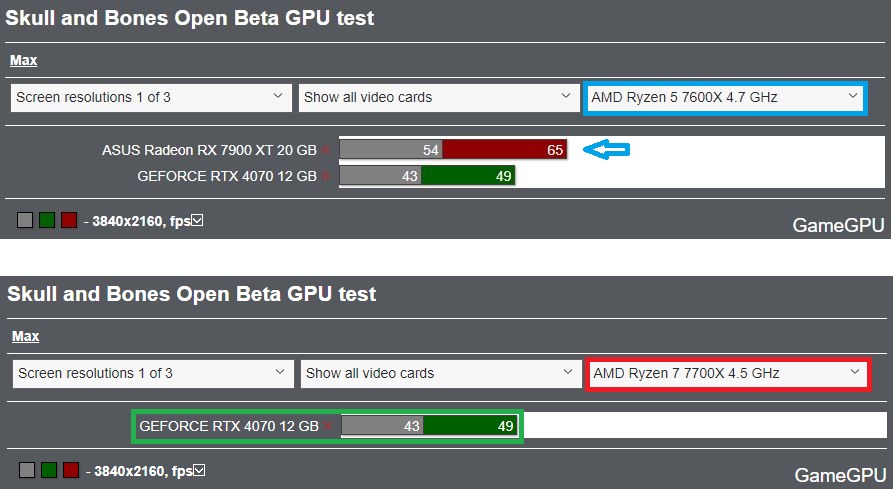Screen dimensions: 893x489
Task: Expand the bottom Show all video cards selector
Action: point(441,373)
